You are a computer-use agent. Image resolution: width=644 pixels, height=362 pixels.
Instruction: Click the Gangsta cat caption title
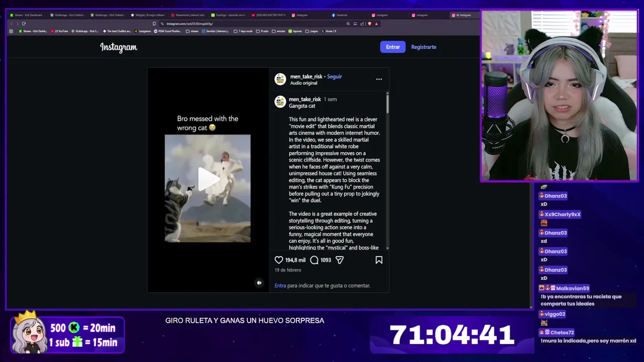(x=302, y=106)
